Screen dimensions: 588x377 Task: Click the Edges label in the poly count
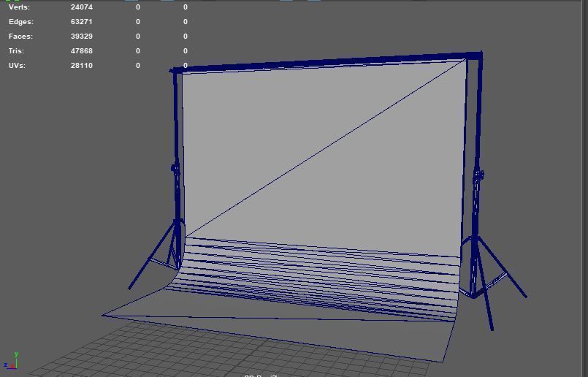tap(21, 22)
